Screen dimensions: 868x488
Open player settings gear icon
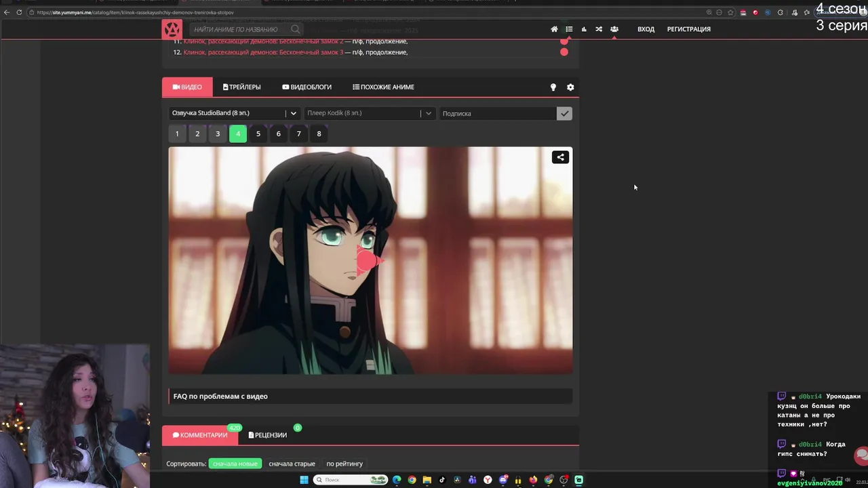point(570,87)
